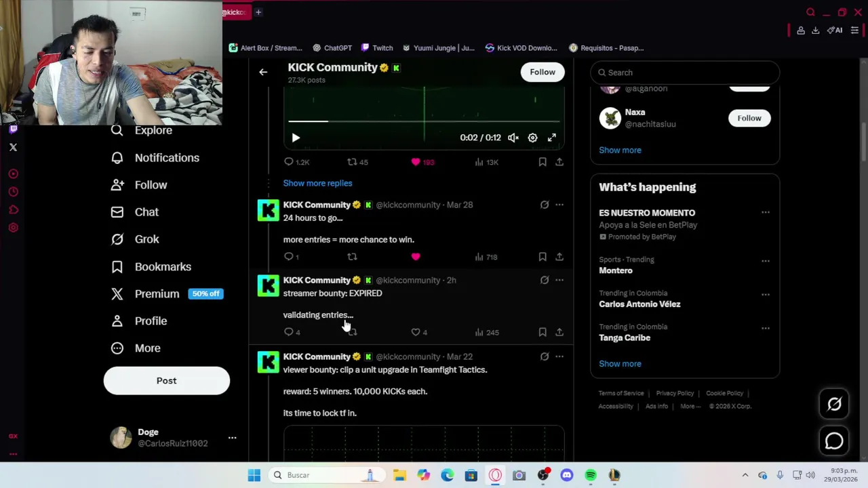Reply to the '24 hours to go' post
The width and height of the screenshot is (868, 488).
click(x=292, y=257)
